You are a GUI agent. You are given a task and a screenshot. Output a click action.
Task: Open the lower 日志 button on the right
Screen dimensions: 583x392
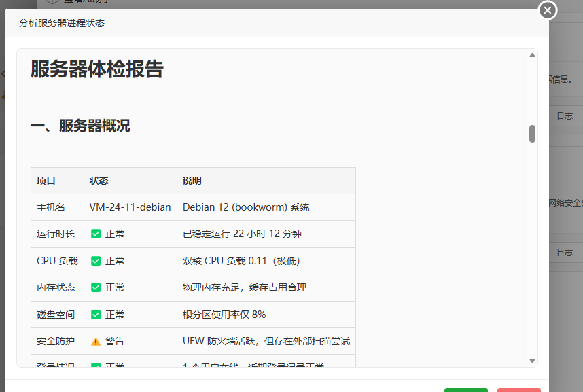coord(565,252)
